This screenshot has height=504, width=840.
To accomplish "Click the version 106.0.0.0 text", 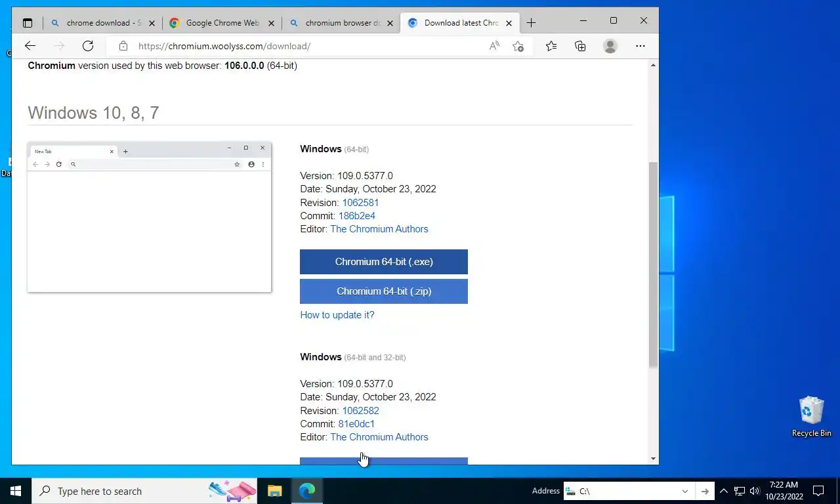I will click(x=244, y=66).
